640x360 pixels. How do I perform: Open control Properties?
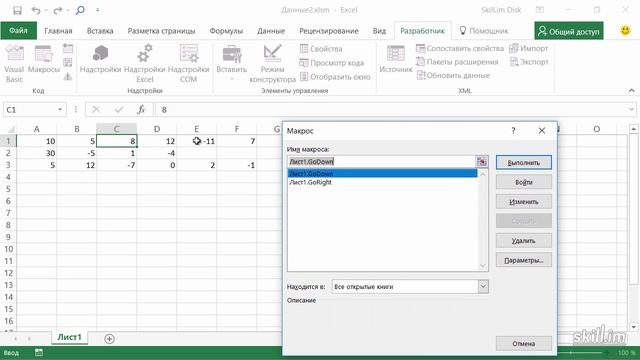pos(321,49)
